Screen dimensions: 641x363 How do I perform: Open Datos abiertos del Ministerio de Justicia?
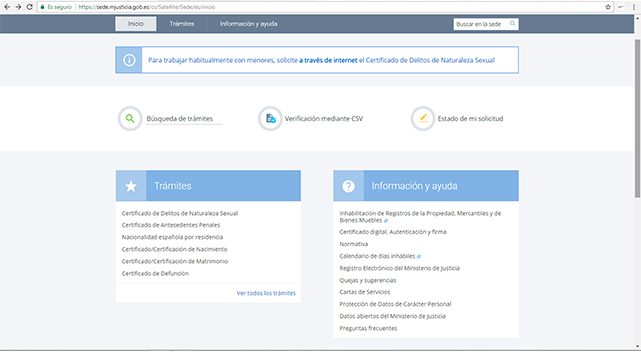click(392, 316)
